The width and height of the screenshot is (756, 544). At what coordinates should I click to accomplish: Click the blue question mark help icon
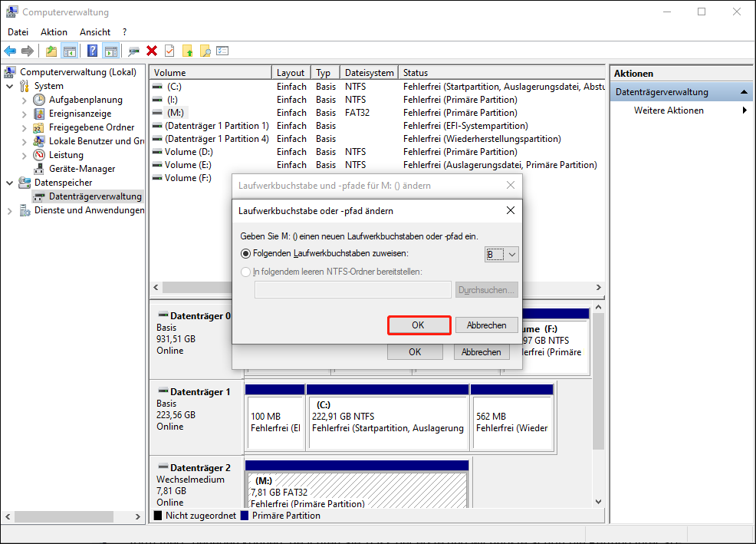point(93,51)
